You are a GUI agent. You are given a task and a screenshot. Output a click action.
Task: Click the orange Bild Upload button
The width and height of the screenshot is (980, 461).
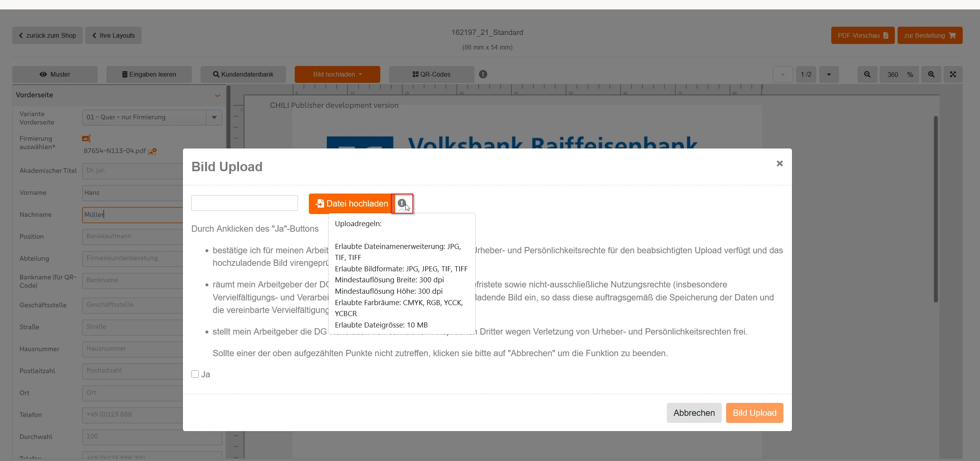[x=754, y=413]
